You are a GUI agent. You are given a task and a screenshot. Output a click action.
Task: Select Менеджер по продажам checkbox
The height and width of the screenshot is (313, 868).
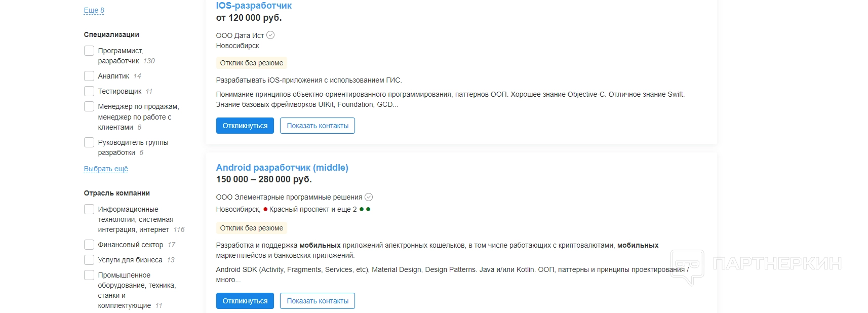pos(89,106)
